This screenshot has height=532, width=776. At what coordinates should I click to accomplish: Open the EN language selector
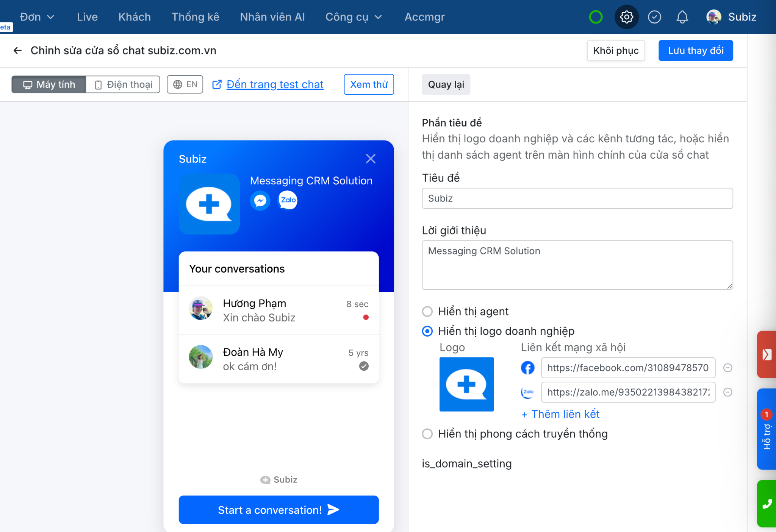pyautogui.click(x=185, y=84)
